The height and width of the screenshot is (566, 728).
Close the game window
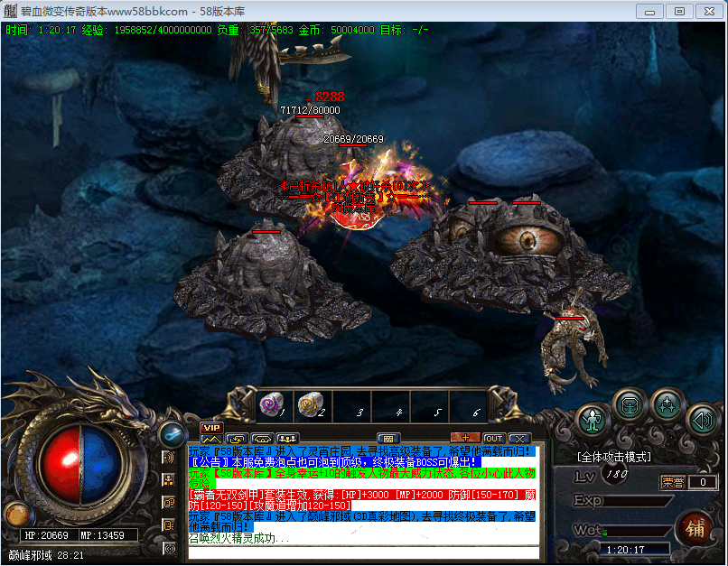coord(709,11)
